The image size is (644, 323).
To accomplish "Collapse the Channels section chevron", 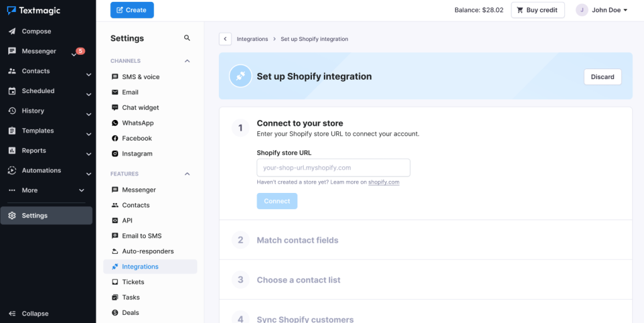I will pos(187,61).
